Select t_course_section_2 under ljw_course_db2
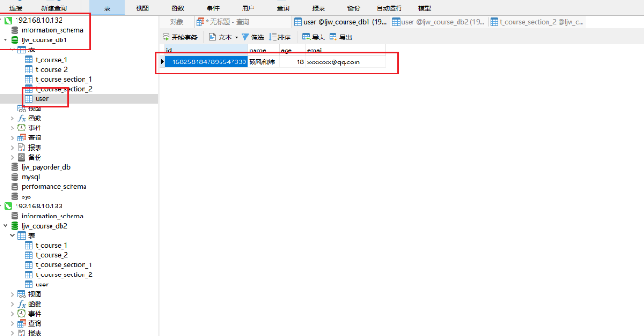This screenshot has height=336, width=644. pos(63,274)
